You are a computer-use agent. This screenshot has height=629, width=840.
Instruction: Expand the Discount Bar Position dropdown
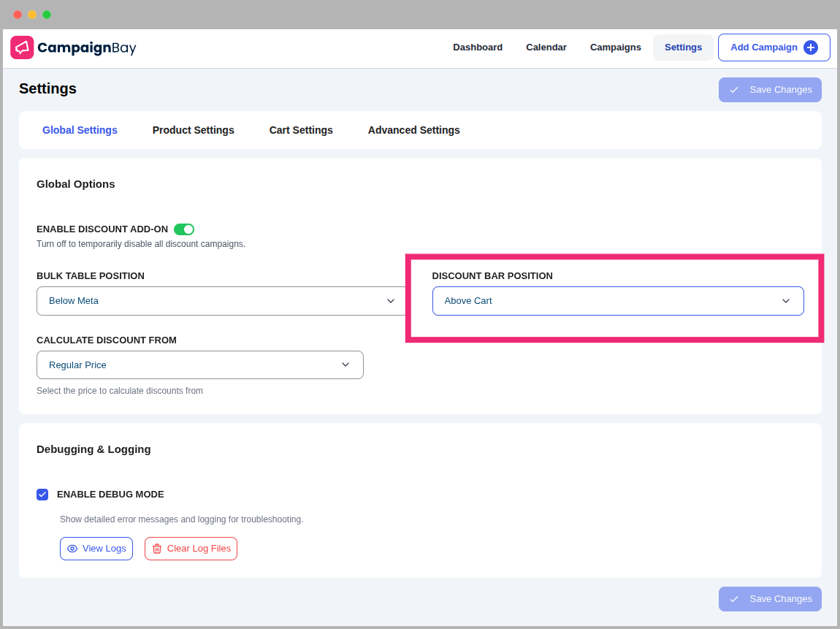pos(617,301)
